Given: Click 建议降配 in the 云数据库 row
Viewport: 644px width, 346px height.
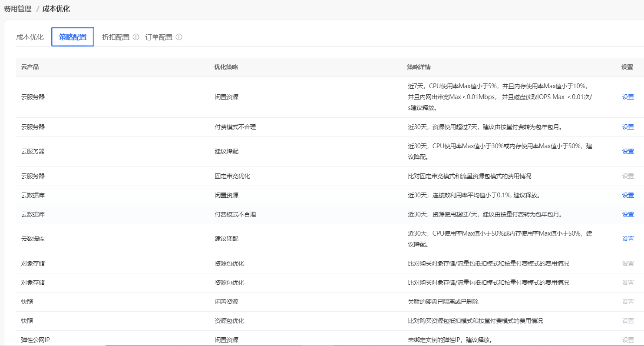Looking at the screenshot, I should [x=226, y=239].
